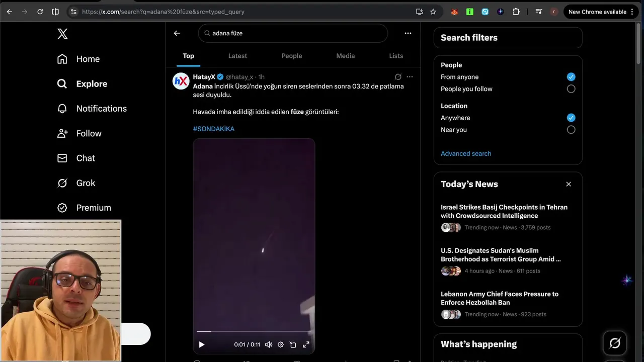The width and height of the screenshot is (644, 362).
Task: Click the #SONDAKİKA hashtag
Action: click(x=213, y=129)
